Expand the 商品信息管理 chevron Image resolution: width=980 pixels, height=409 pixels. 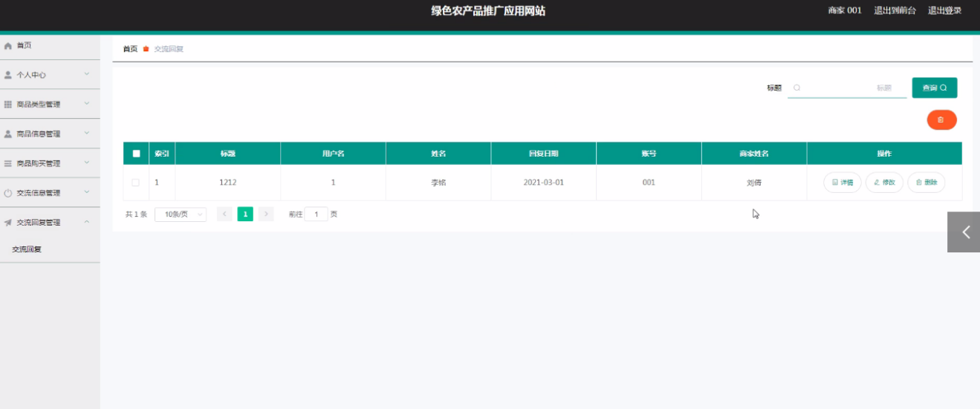[x=87, y=134]
